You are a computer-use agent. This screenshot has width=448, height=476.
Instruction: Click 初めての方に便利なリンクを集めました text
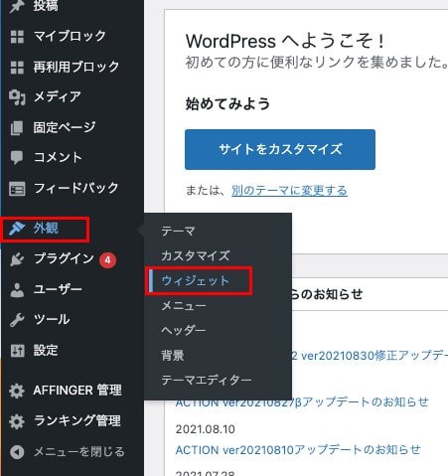coord(317,62)
